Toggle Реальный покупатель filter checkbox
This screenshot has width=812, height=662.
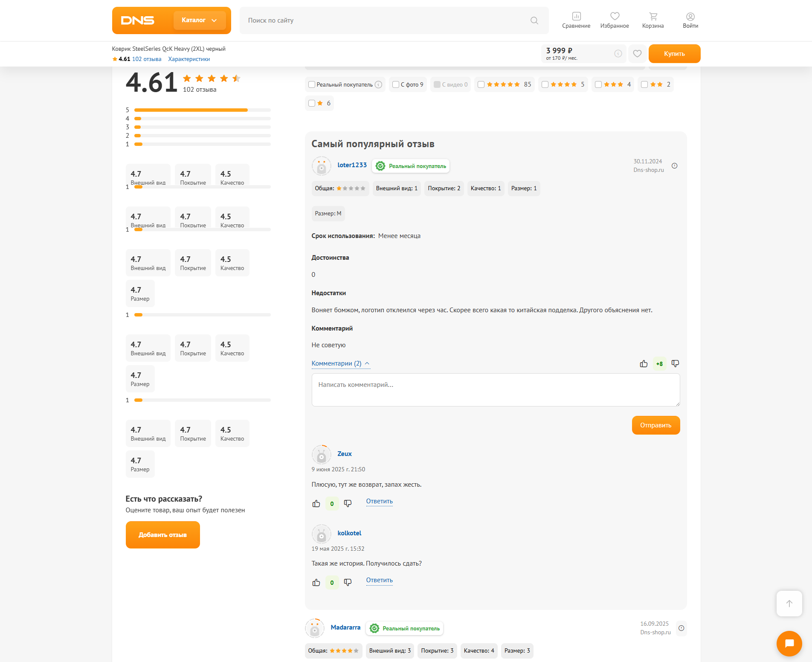tap(312, 84)
